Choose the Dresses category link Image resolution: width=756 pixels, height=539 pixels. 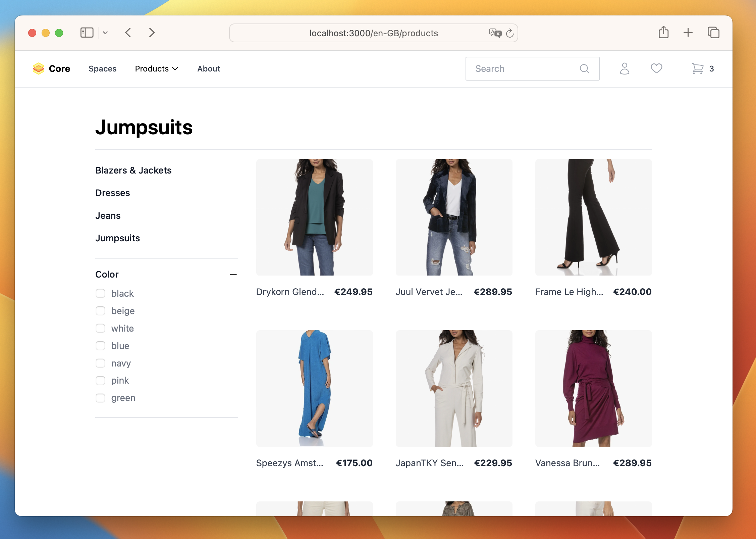(x=112, y=193)
